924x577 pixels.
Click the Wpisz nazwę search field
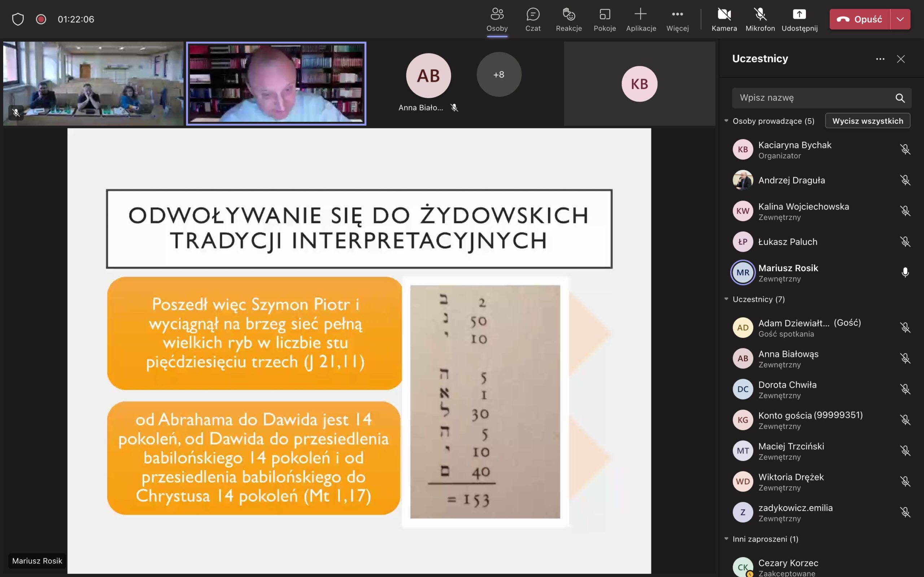tap(813, 98)
